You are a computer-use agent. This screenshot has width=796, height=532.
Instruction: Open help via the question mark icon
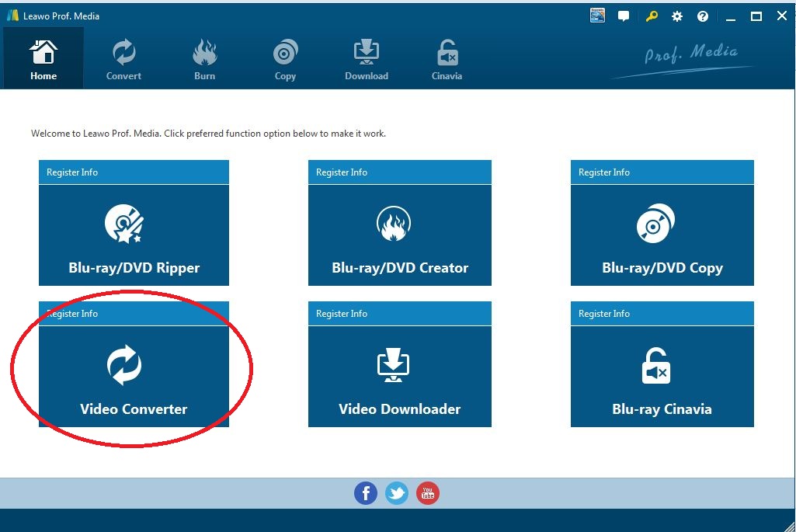pyautogui.click(x=703, y=16)
